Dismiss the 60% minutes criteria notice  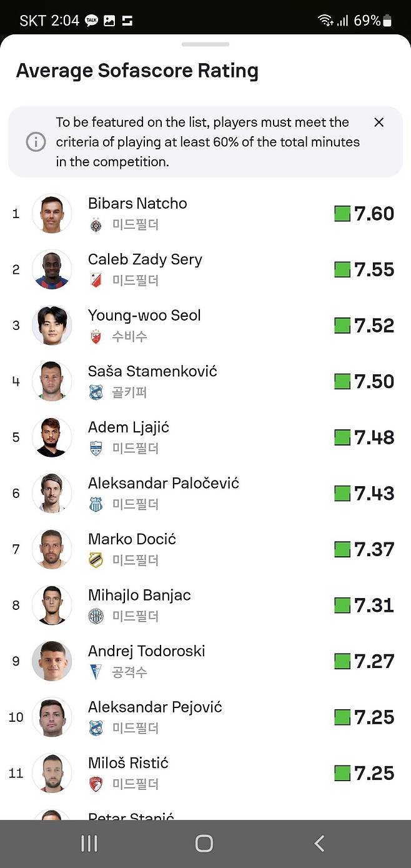pyautogui.click(x=379, y=122)
